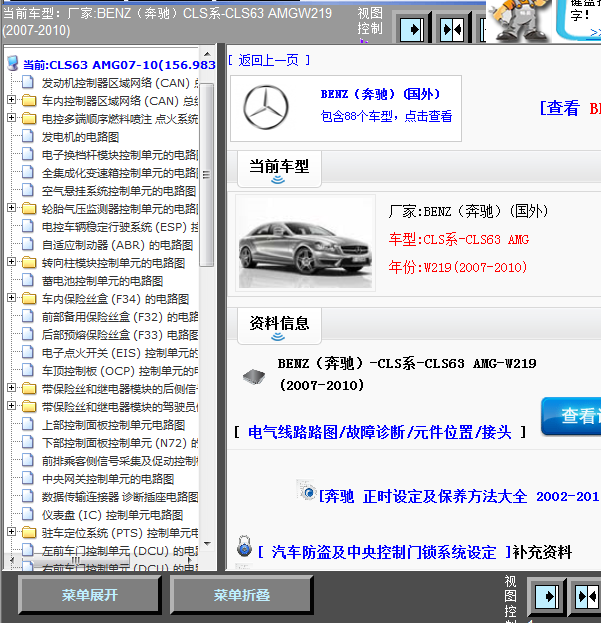The image size is (601, 623).
Task: Click document icon for 上部控制面板控制单元电路图
Action: (28, 424)
